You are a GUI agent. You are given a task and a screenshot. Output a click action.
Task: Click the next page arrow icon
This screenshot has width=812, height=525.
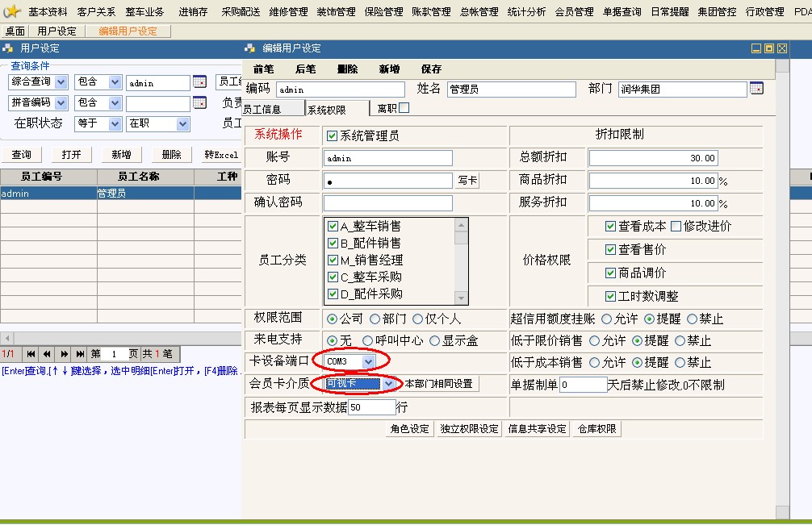64,354
